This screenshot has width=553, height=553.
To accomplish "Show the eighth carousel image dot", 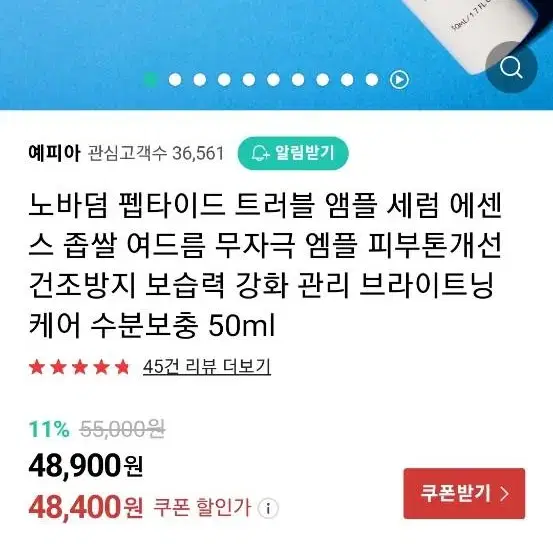I will (x=322, y=80).
